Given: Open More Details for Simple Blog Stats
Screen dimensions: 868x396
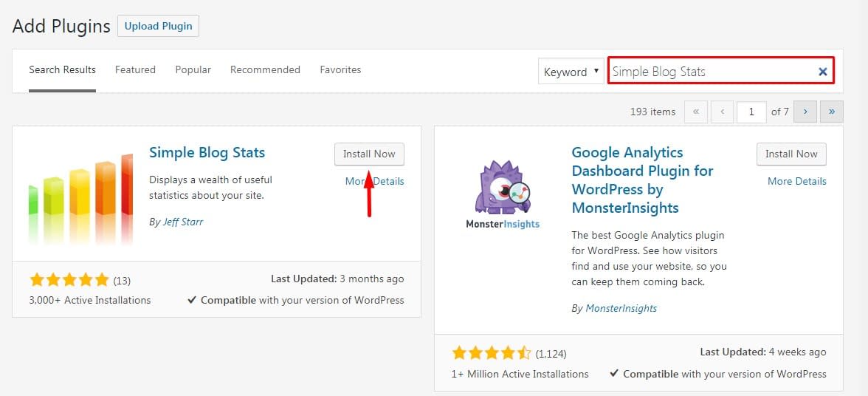Looking at the screenshot, I should point(375,181).
